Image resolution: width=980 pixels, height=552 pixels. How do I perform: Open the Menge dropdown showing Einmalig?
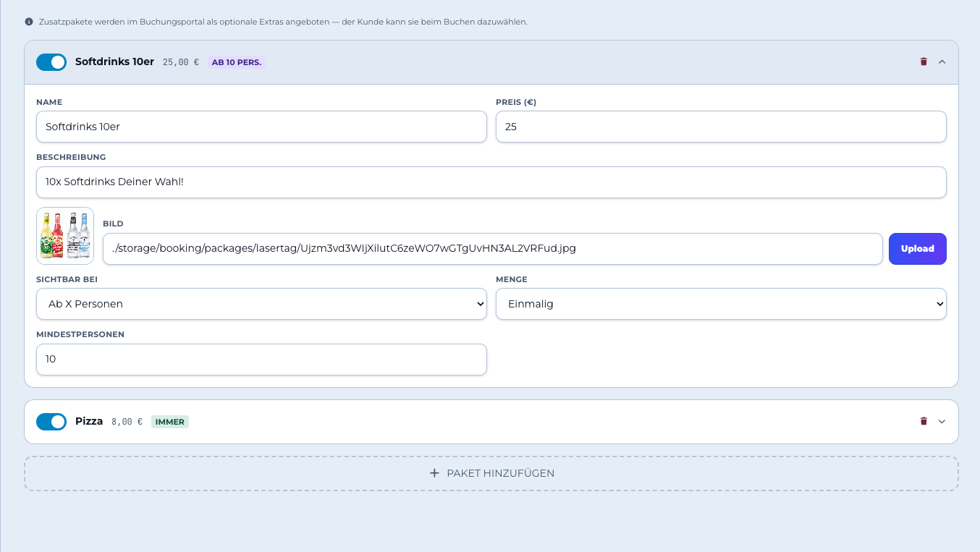tap(721, 304)
